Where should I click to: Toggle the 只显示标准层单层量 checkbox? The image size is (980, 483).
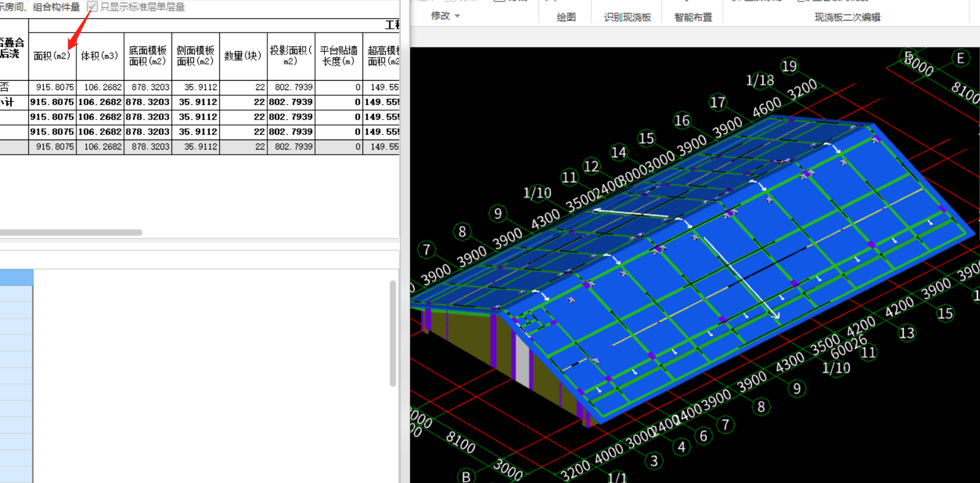[x=92, y=7]
